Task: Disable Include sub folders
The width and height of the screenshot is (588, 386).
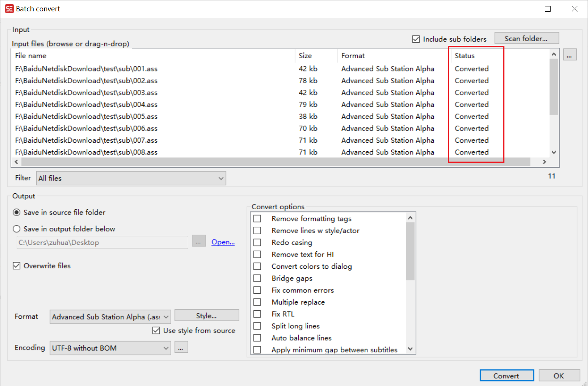Action: coord(416,39)
